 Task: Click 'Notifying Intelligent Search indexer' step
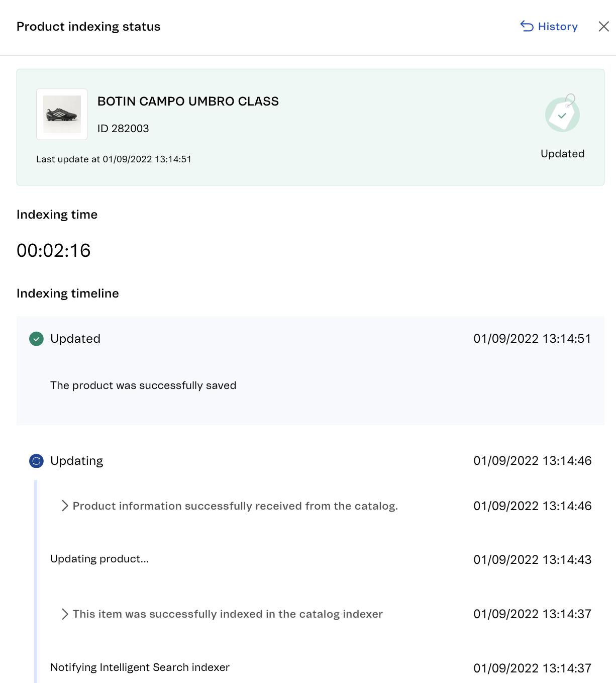click(x=140, y=667)
